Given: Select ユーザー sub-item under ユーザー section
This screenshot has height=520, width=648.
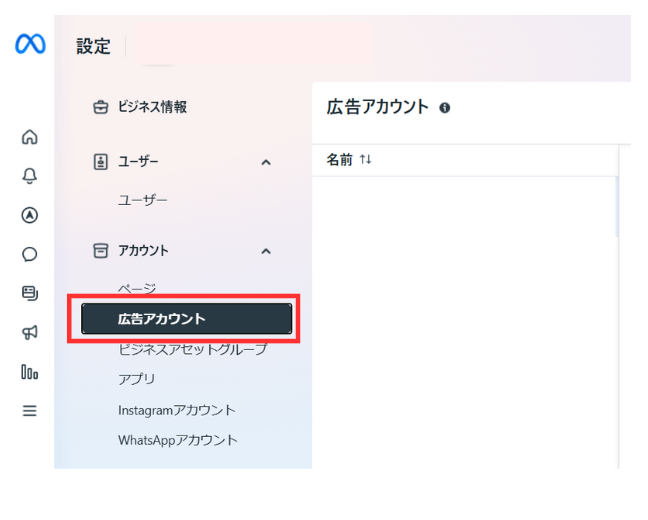Looking at the screenshot, I should click(x=143, y=200).
